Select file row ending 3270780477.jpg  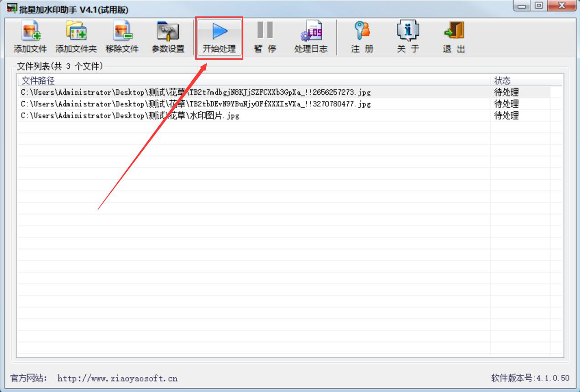point(283,104)
